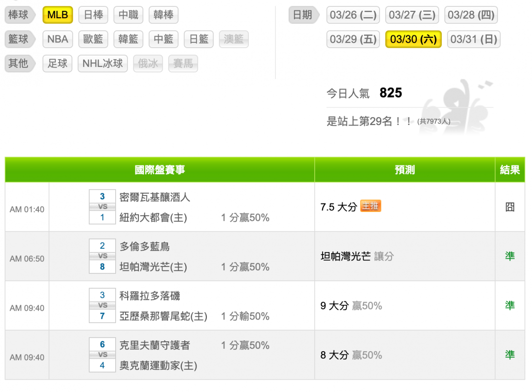532x392 pixels.
Task: Choose date 03/26 (二)
Action: tap(353, 15)
